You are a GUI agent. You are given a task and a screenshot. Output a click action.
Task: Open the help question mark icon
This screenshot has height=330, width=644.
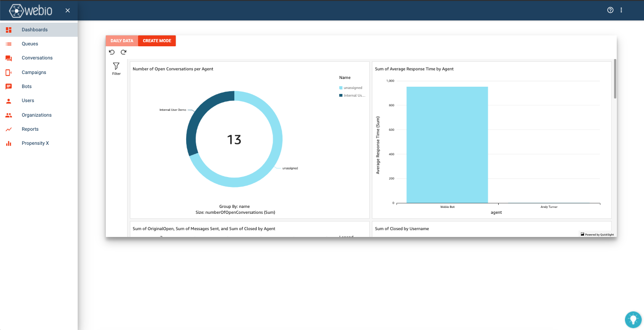(x=610, y=10)
